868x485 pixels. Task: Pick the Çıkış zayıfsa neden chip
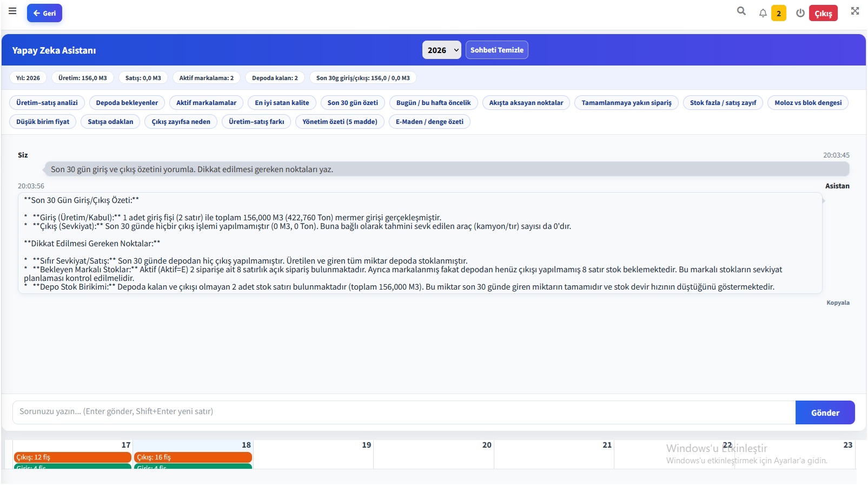coord(181,122)
